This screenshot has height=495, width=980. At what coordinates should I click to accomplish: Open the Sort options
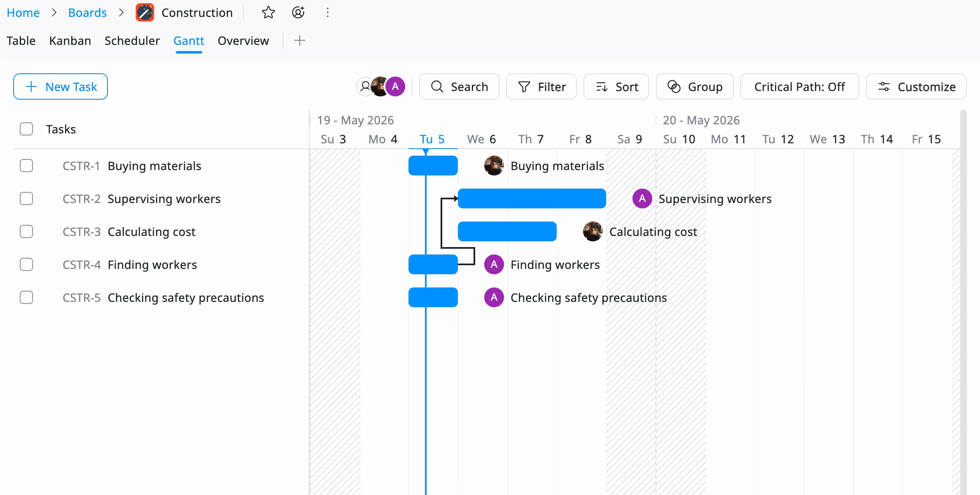point(616,86)
